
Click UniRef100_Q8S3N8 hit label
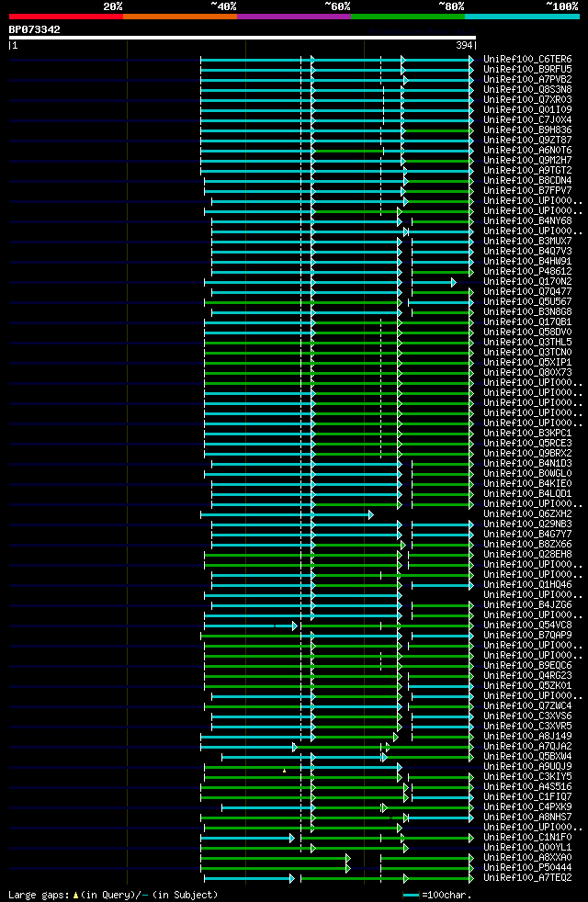click(527, 89)
